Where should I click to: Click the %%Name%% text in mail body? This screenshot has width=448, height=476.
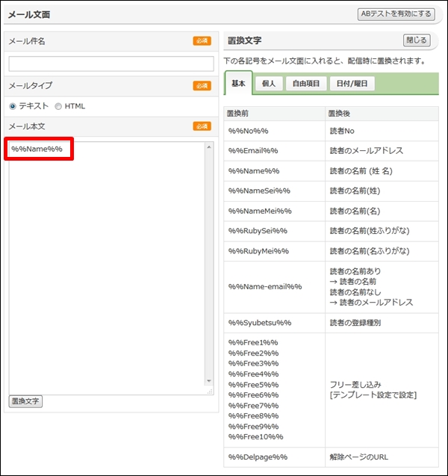coord(37,149)
